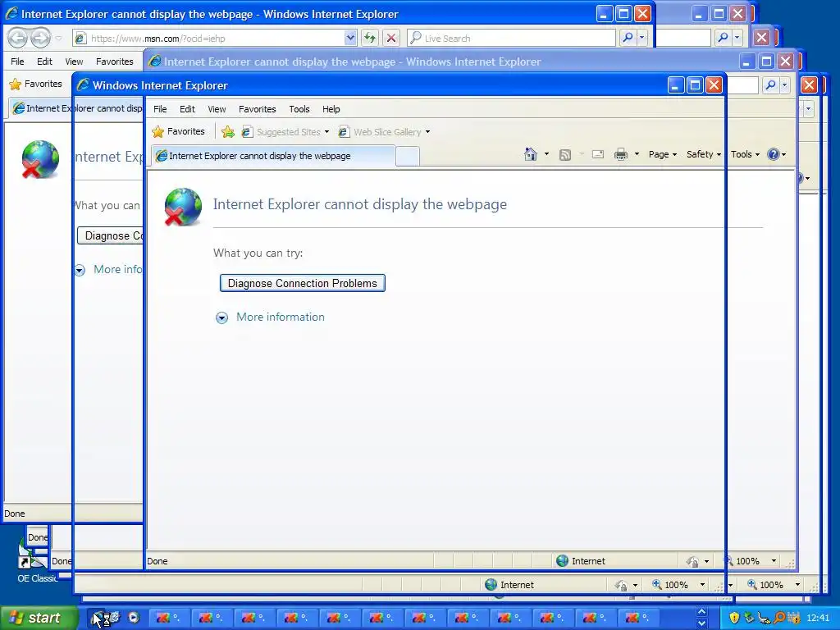Click the blue Help question mark icon
The height and width of the screenshot is (630, 840).
pos(773,154)
